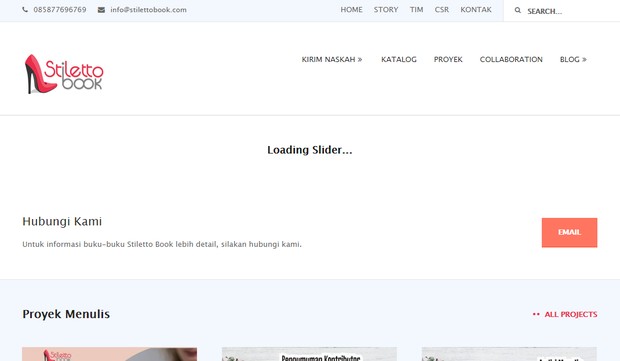The height and width of the screenshot is (361, 620).
Task: Expand the KIRIM NASKAH submenu
Action: pyautogui.click(x=332, y=59)
